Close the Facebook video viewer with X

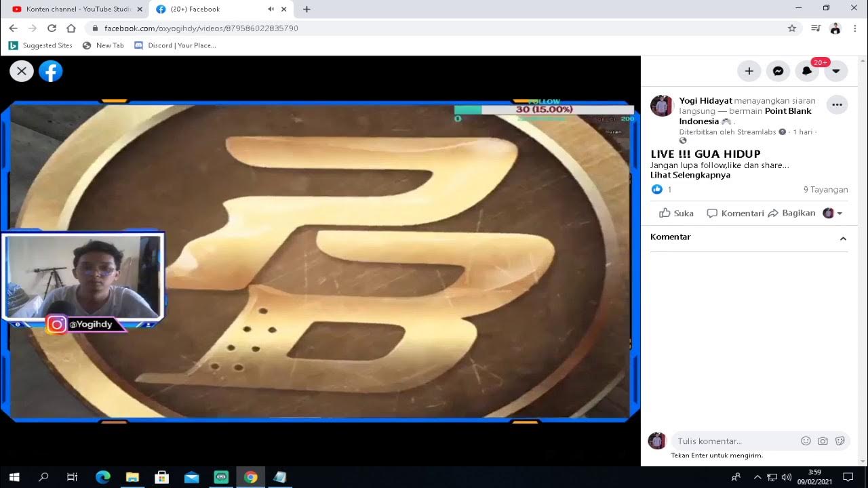point(22,70)
